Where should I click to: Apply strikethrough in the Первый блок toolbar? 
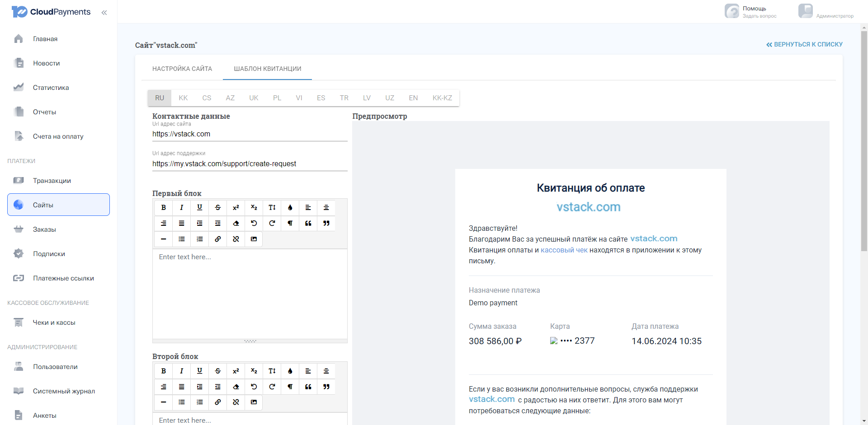[x=218, y=207]
